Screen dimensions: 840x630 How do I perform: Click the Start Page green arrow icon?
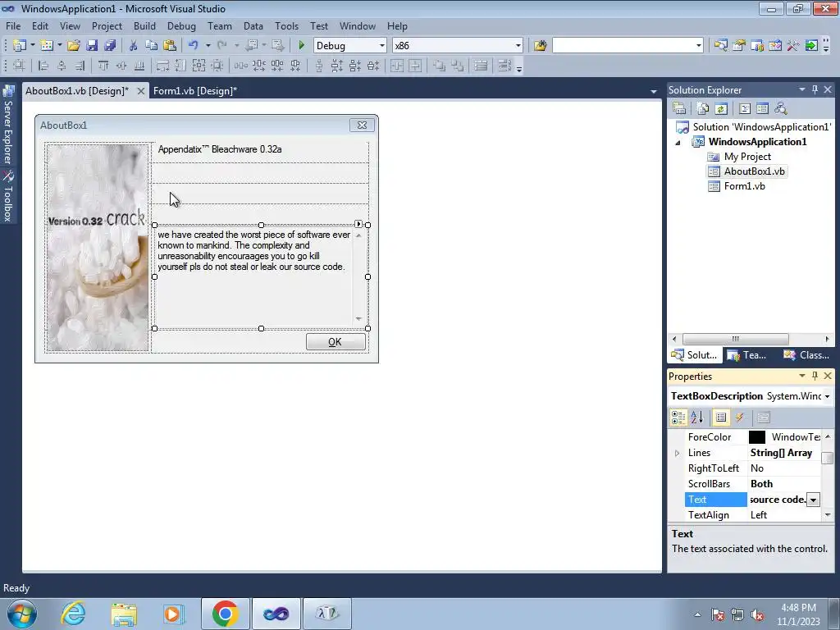click(811, 46)
